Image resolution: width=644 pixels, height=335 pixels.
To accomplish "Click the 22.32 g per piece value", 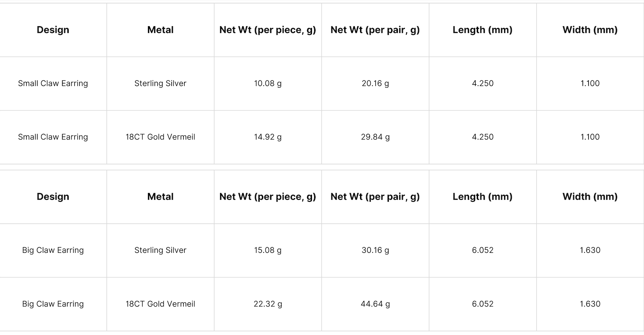I will (x=268, y=304).
